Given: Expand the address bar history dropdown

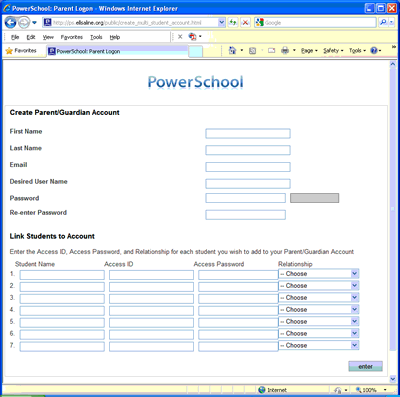Looking at the screenshot, I should click(222, 23).
